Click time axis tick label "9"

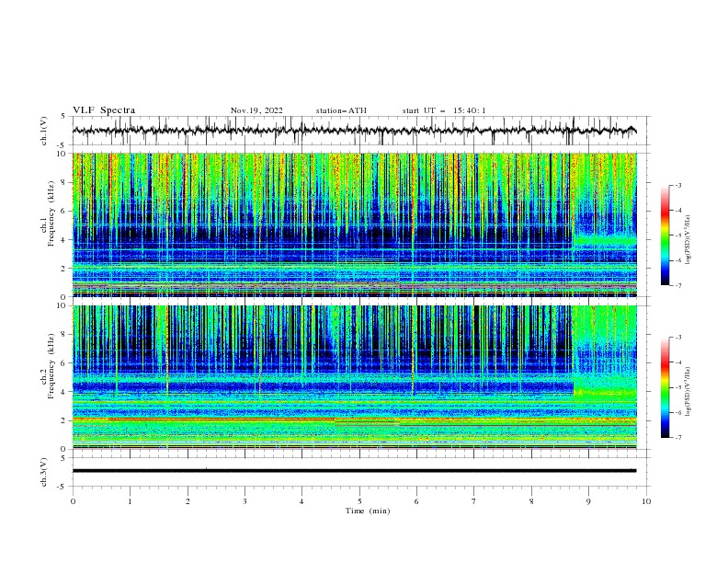pos(588,501)
